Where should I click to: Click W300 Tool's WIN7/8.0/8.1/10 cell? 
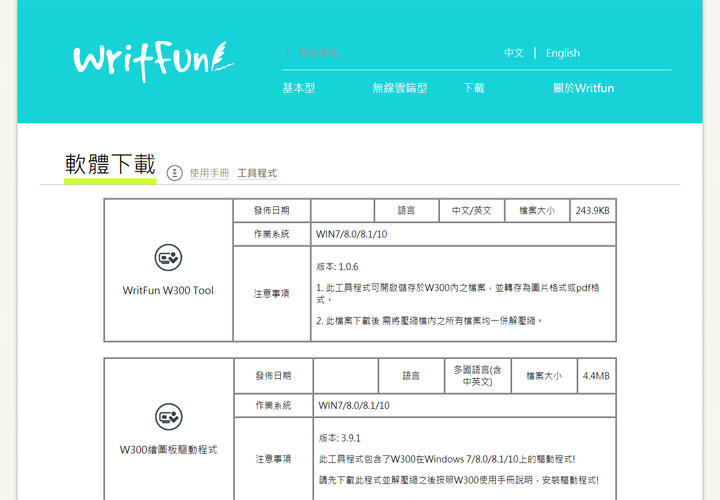coord(463,234)
